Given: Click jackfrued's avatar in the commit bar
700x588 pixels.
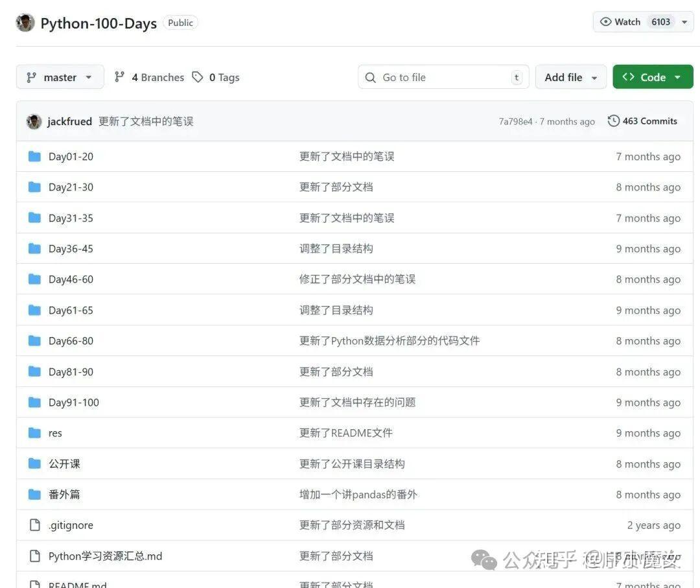Looking at the screenshot, I should (34, 121).
